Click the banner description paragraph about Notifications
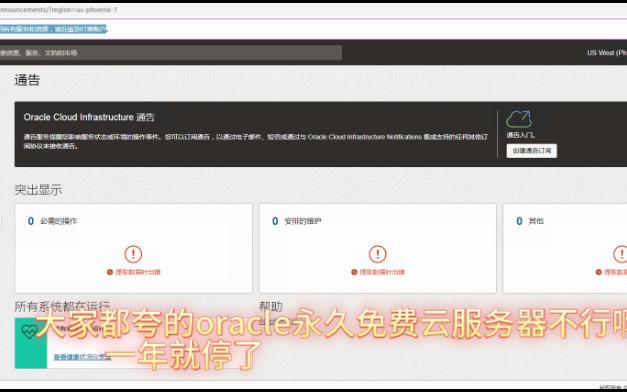Screen dimensions: 627x392 tap(256, 142)
